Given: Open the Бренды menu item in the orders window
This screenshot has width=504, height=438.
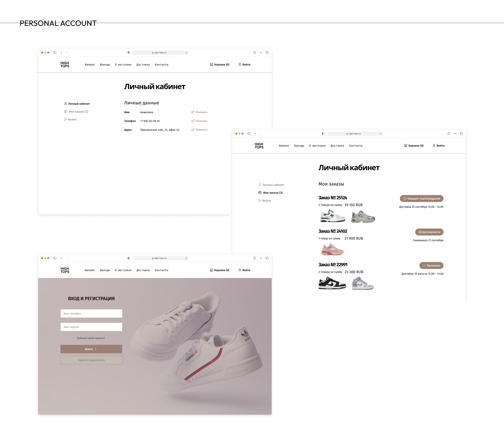Looking at the screenshot, I should 299,146.
